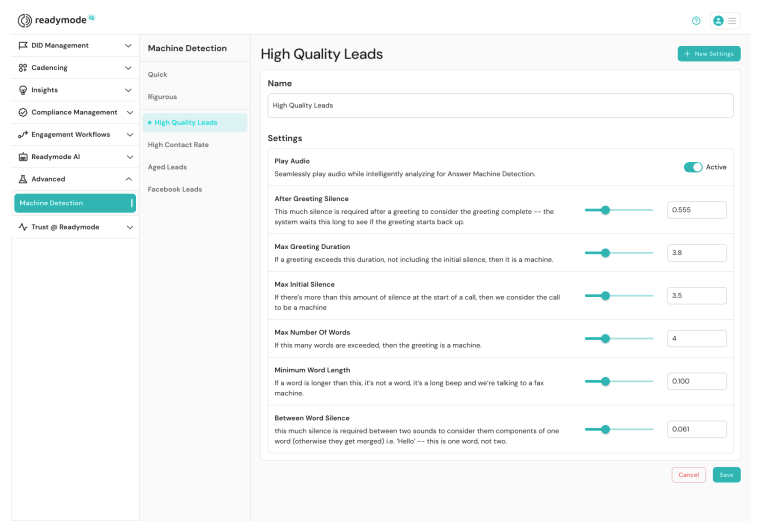Click the DID Management flag icon
Image resolution: width=757 pixels, height=526 pixels.
pyautogui.click(x=23, y=45)
